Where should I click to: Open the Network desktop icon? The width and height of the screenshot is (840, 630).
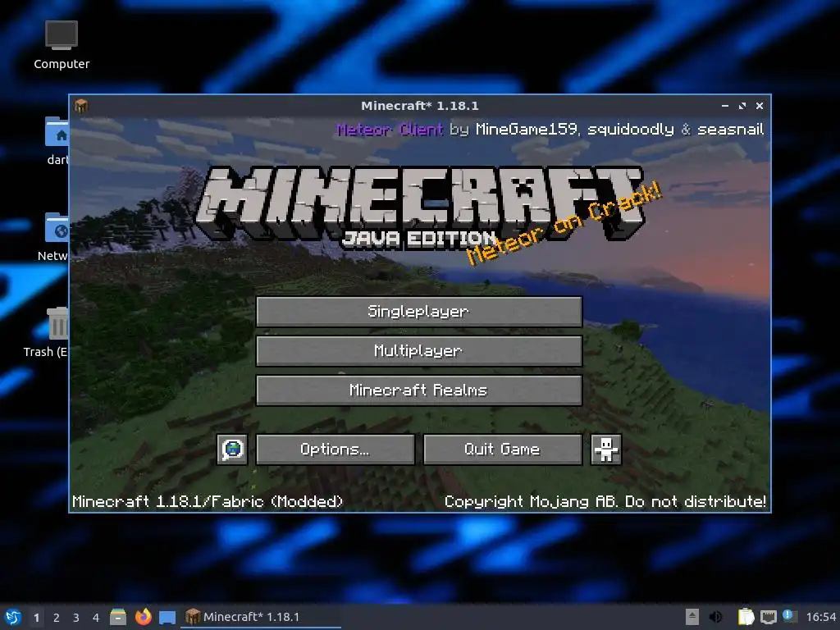(x=53, y=237)
